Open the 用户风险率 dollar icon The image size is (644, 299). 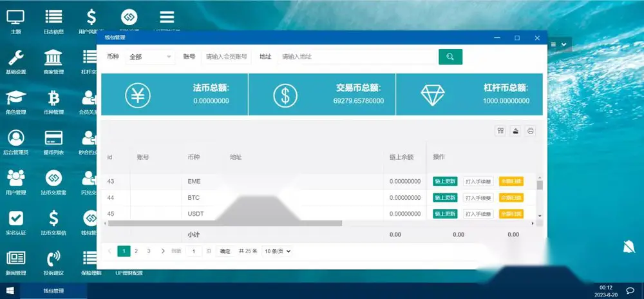click(91, 17)
